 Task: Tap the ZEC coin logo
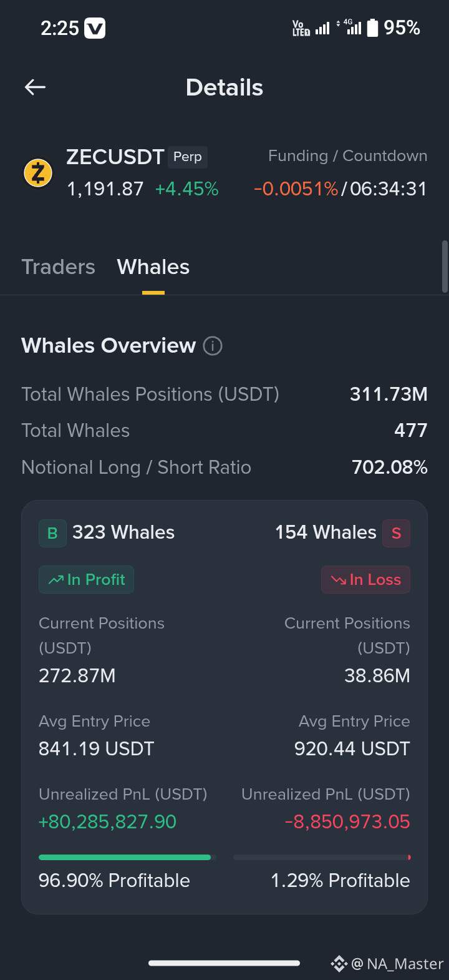tap(38, 172)
